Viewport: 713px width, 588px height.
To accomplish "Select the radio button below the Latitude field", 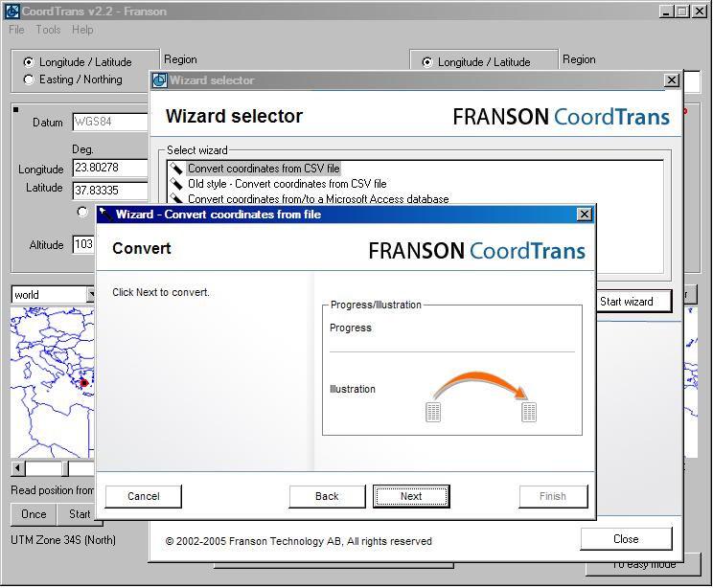I will pyautogui.click(x=82, y=212).
